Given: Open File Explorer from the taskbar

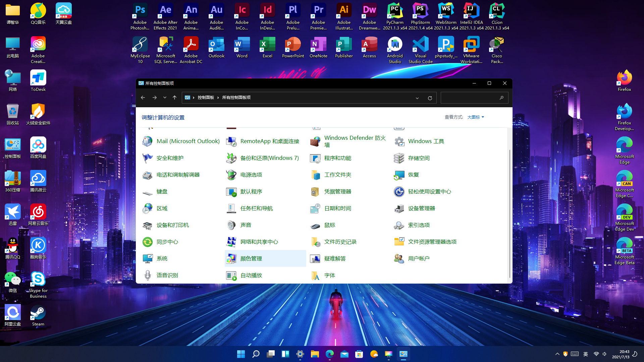Looking at the screenshot, I should [315, 354].
